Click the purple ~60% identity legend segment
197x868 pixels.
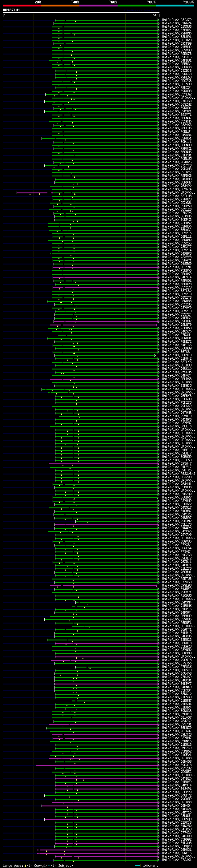(98, 6)
